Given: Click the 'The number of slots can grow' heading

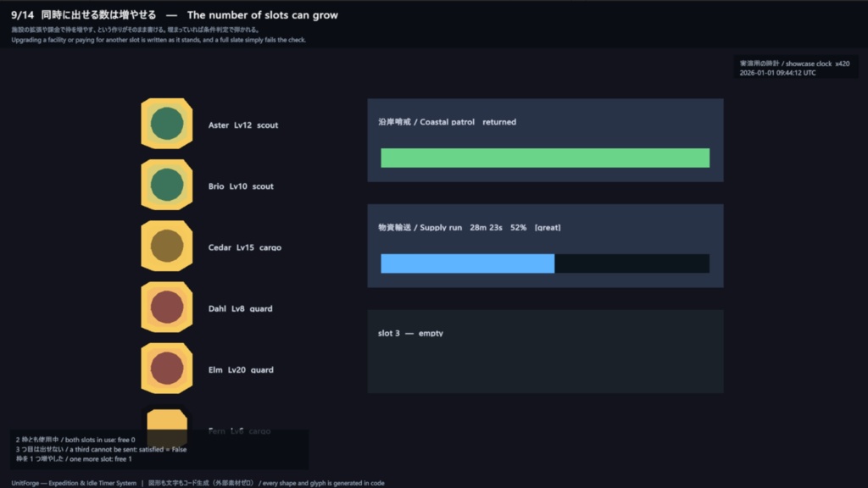Looking at the screenshot, I should tap(263, 15).
